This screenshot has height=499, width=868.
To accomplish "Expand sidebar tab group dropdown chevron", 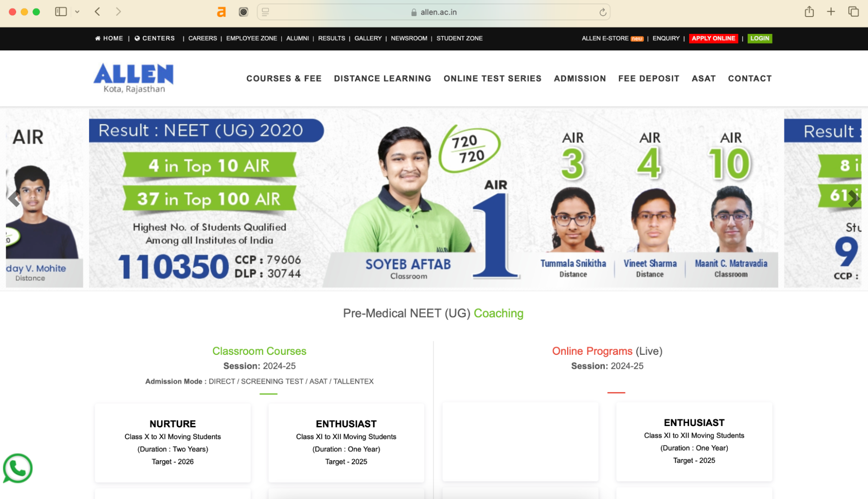I will (77, 12).
